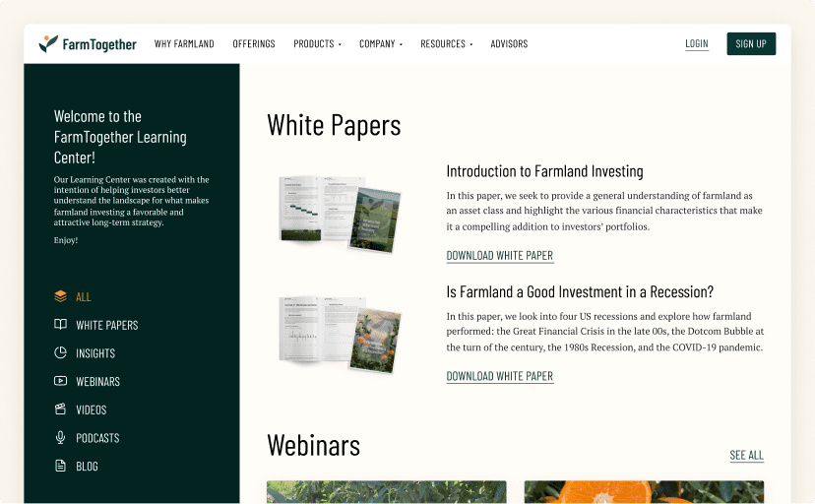The width and height of the screenshot is (815, 504).
Task: Expand the Products dropdown arrow
Action: (x=340, y=44)
